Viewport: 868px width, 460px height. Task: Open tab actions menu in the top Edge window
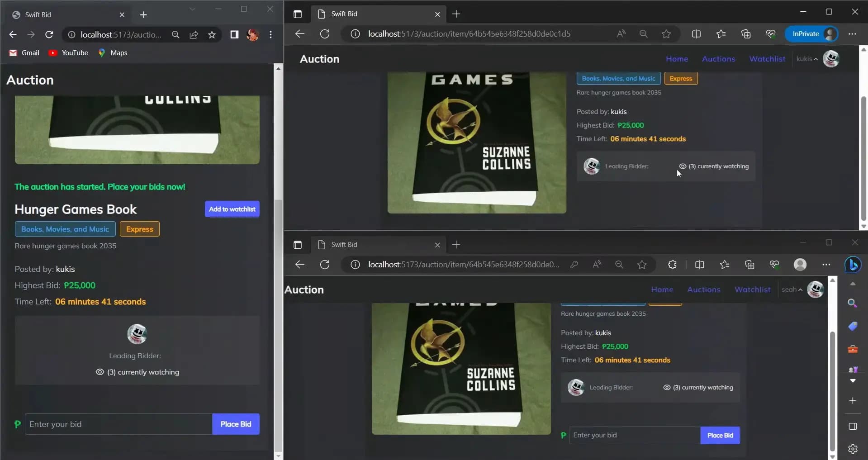click(x=297, y=14)
